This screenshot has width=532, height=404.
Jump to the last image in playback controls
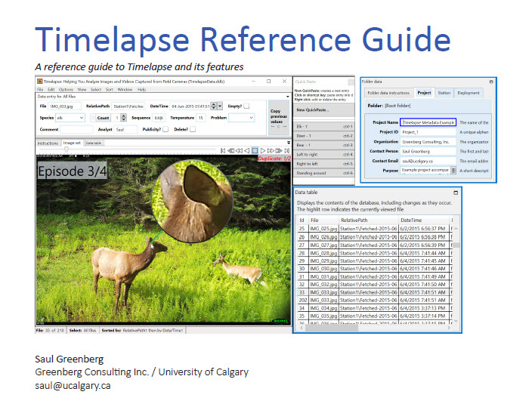click(x=287, y=150)
